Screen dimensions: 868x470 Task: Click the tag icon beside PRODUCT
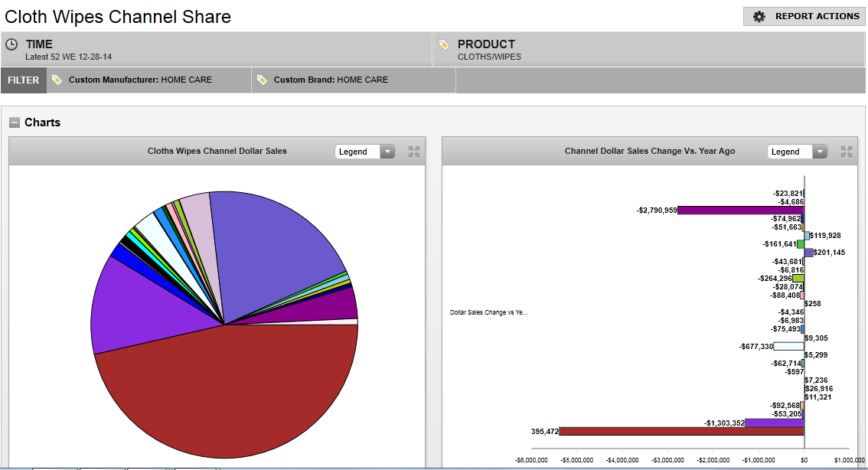click(444, 44)
